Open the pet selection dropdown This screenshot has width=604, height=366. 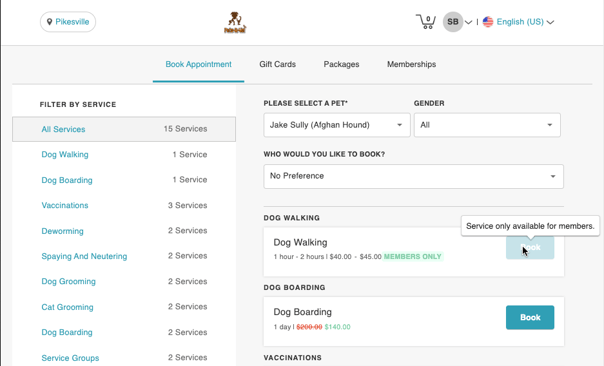click(337, 125)
